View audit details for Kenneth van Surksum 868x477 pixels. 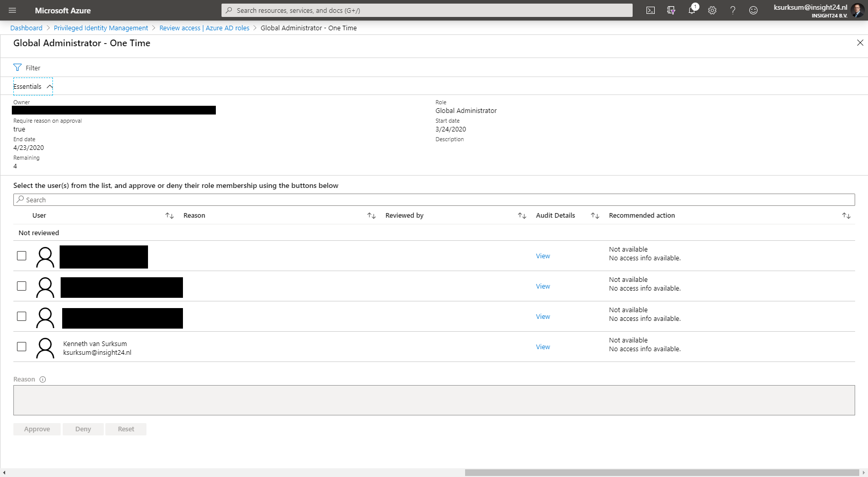coord(543,347)
